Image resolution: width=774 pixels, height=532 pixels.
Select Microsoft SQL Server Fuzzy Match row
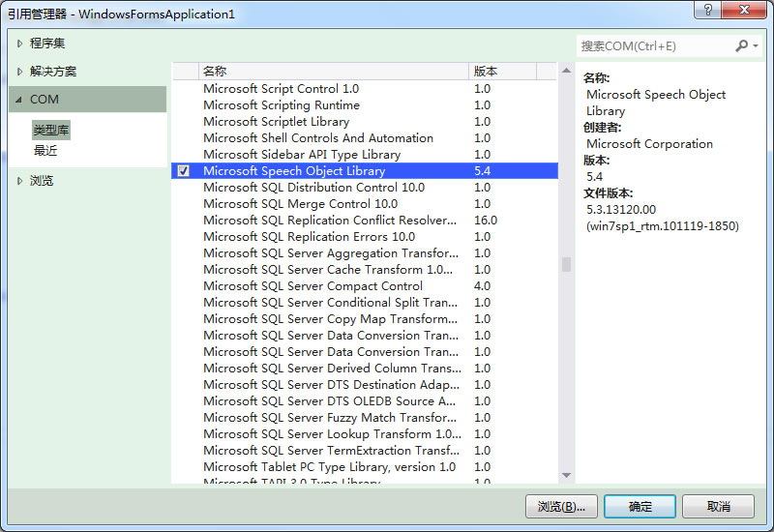[365, 418]
